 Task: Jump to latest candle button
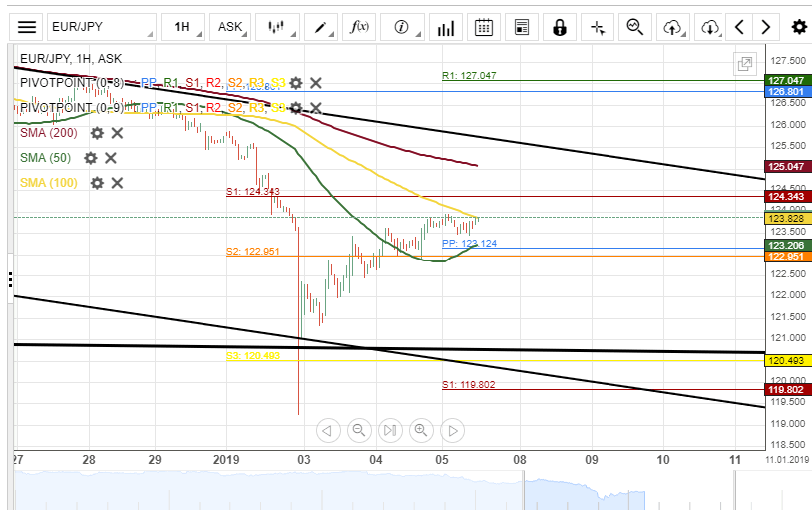pos(390,430)
